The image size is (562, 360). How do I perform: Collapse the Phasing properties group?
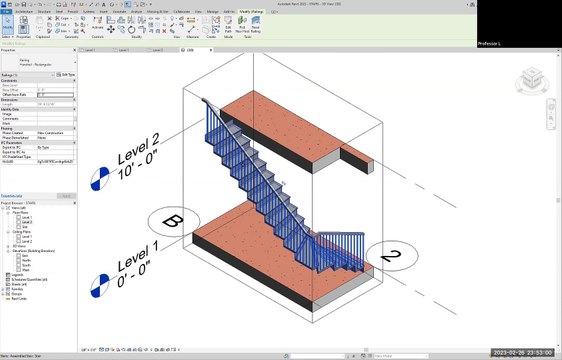click(75, 128)
